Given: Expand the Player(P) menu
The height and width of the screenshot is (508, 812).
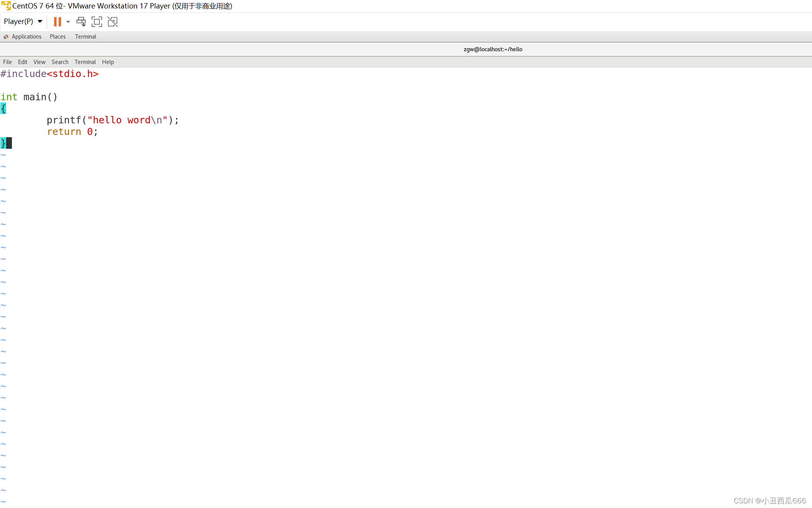Looking at the screenshot, I should (x=22, y=21).
